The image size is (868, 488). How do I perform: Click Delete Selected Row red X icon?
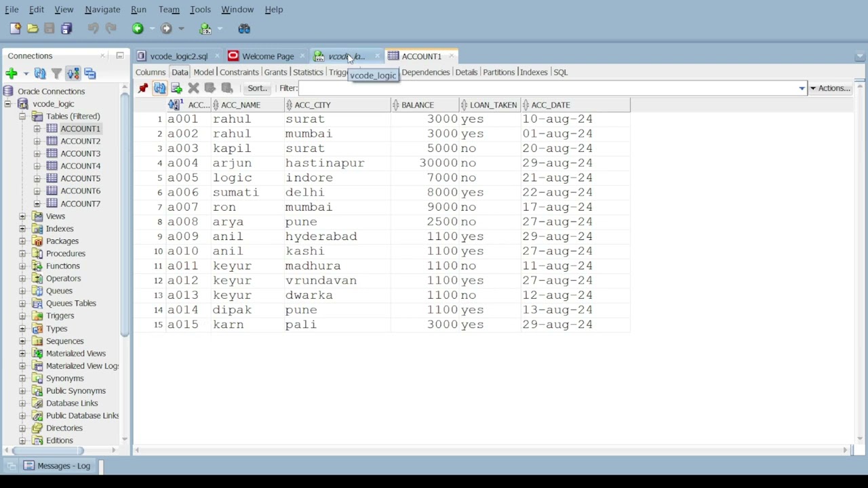(x=193, y=88)
